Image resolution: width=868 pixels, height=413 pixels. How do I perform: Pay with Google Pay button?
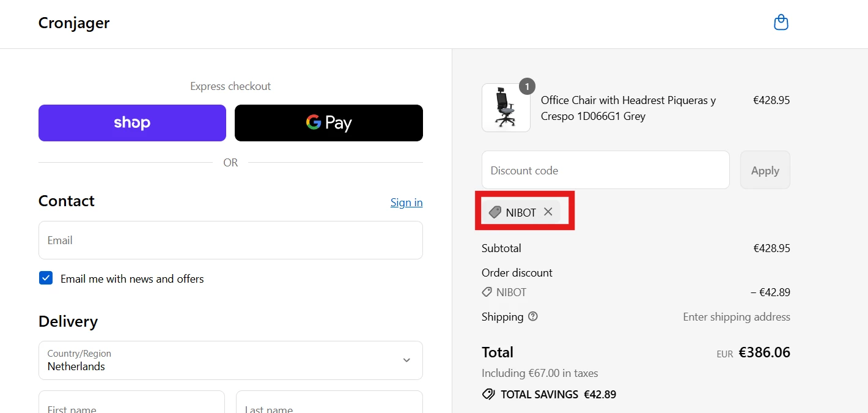click(329, 123)
